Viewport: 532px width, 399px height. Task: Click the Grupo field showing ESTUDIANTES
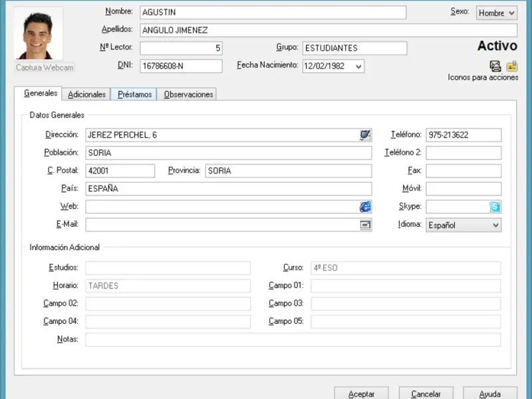coord(354,48)
